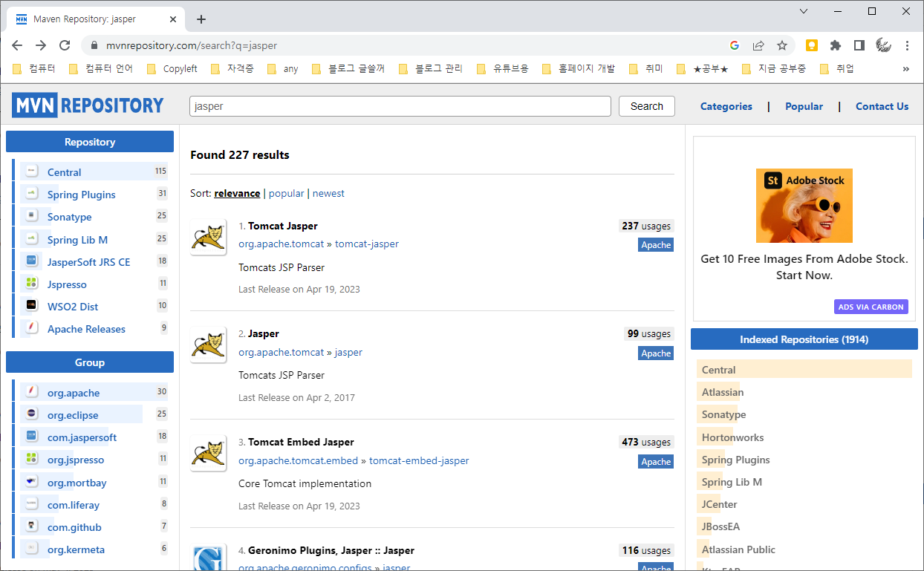Open the profile avatar icon

[883, 45]
